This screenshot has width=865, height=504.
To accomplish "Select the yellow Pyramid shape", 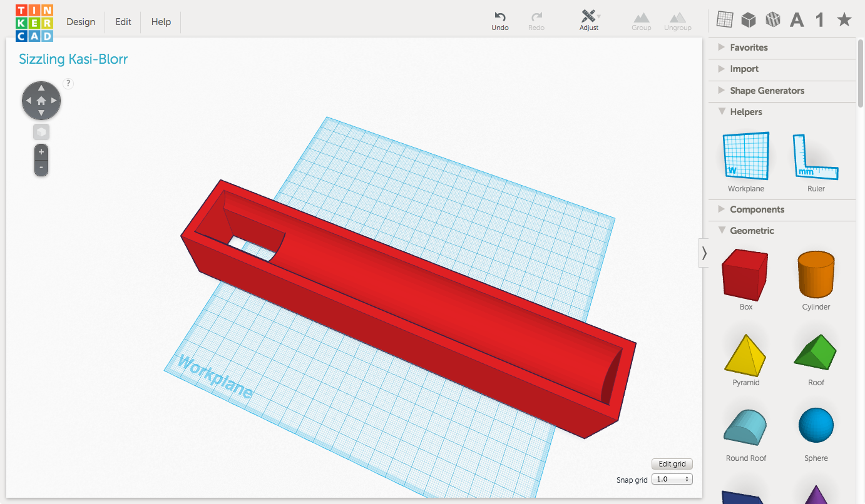I will 746,360.
